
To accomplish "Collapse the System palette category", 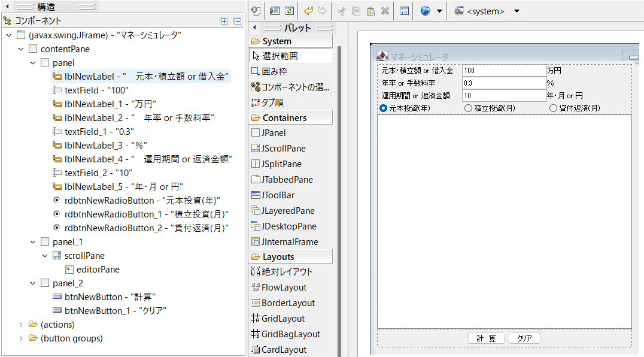I will click(x=290, y=41).
